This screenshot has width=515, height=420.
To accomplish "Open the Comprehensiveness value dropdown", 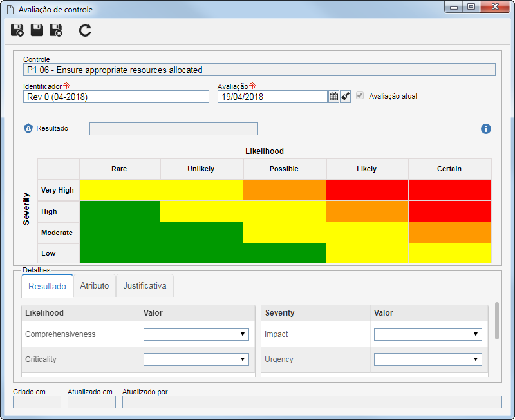I will (196, 334).
